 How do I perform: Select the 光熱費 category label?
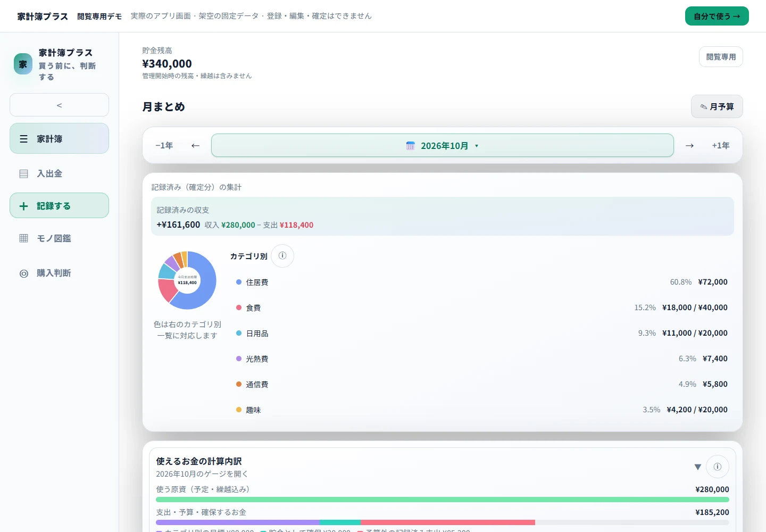257,359
